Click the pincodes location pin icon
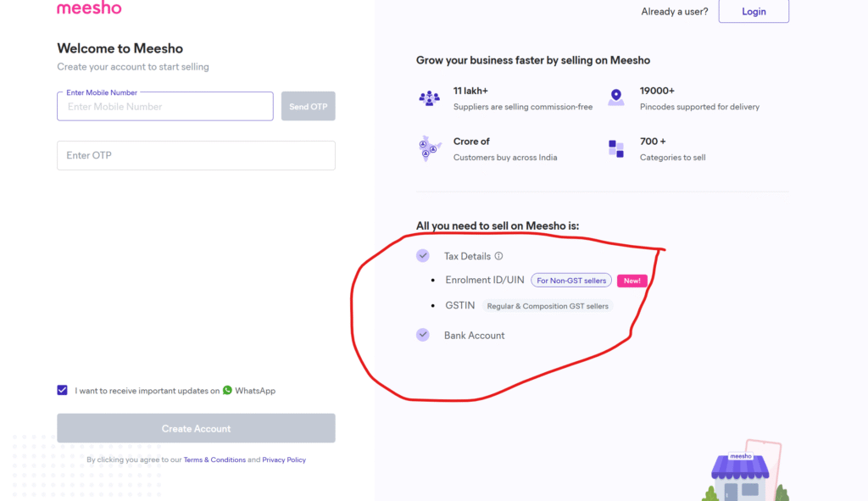This screenshot has height=501, width=868. (x=616, y=98)
